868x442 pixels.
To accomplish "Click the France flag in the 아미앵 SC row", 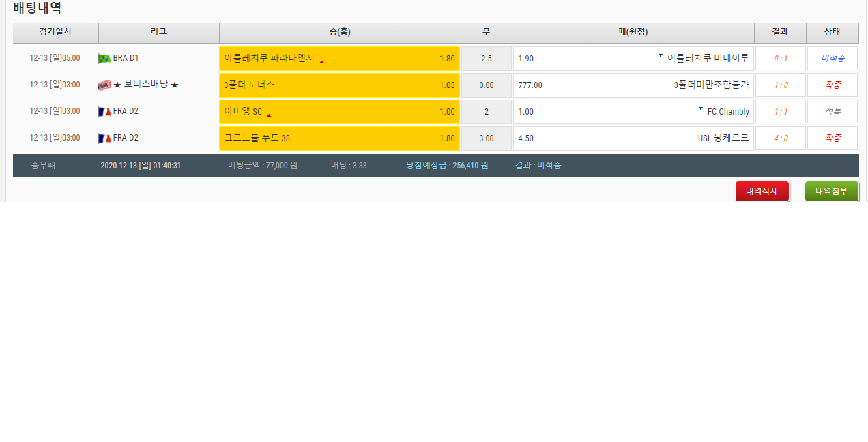I will (104, 111).
